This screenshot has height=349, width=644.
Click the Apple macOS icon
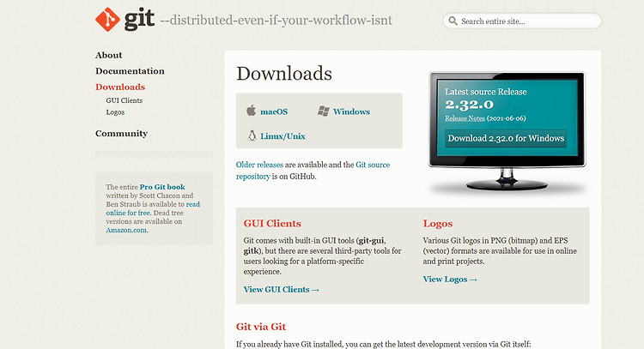pyautogui.click(x=251, y=111)
